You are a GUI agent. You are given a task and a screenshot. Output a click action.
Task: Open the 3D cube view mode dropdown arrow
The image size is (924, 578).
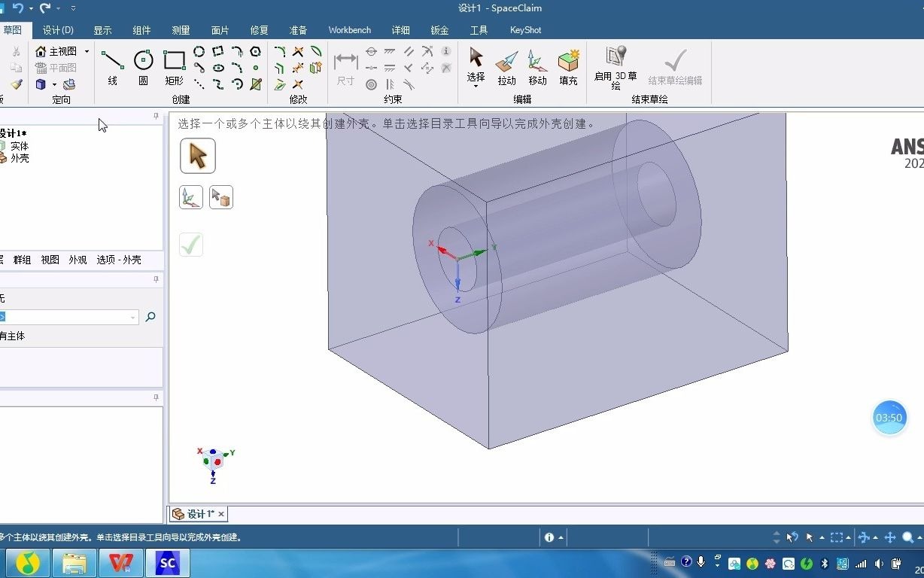54,84
